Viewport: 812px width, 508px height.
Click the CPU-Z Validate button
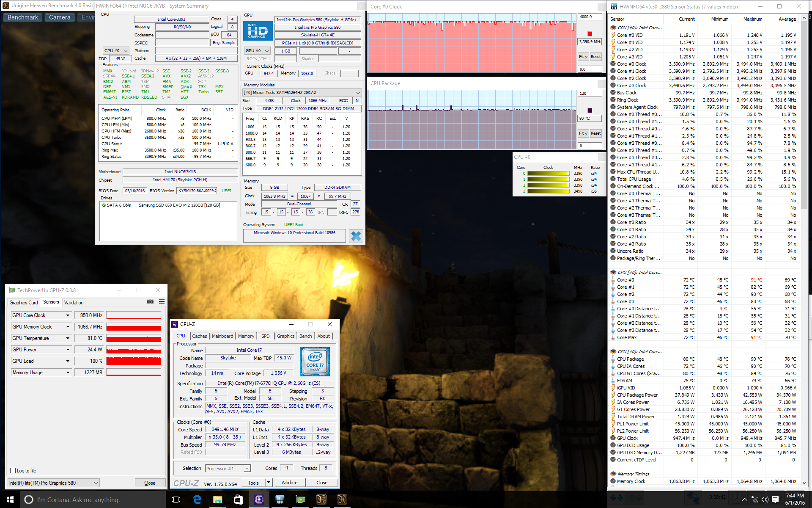click(289, 483)
